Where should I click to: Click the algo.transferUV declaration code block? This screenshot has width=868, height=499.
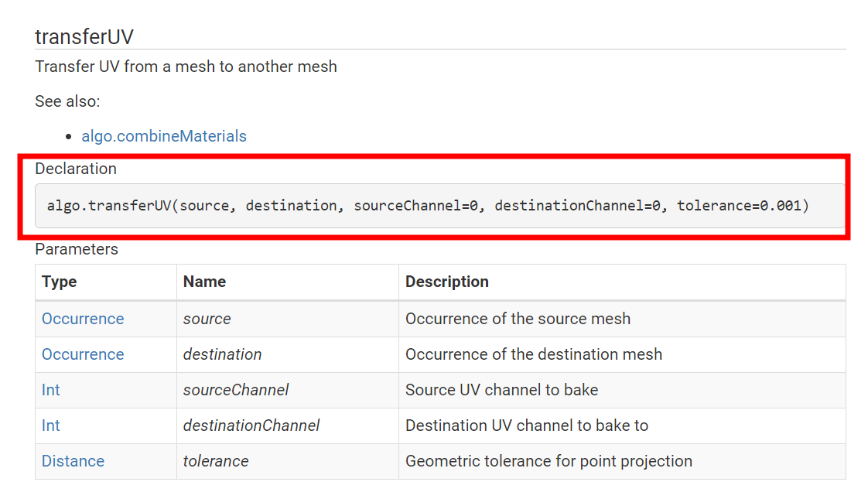pyautogui.click(x=428, y=206)
